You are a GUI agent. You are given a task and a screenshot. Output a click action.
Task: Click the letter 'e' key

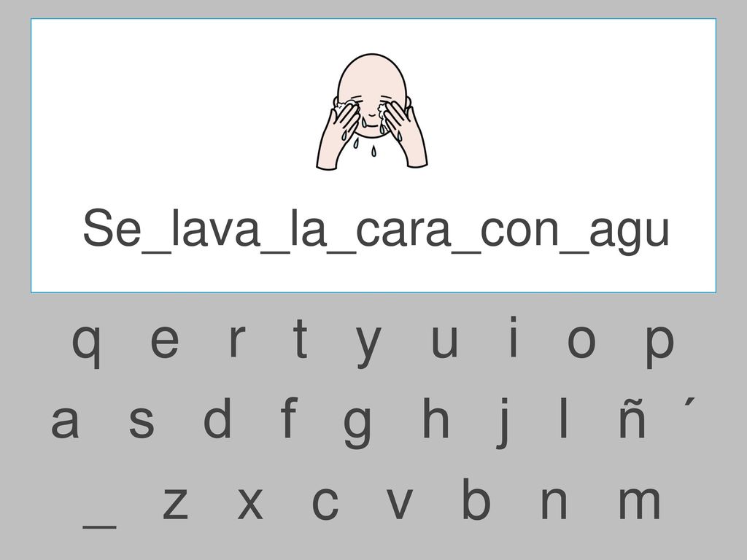tap(164, 341)
